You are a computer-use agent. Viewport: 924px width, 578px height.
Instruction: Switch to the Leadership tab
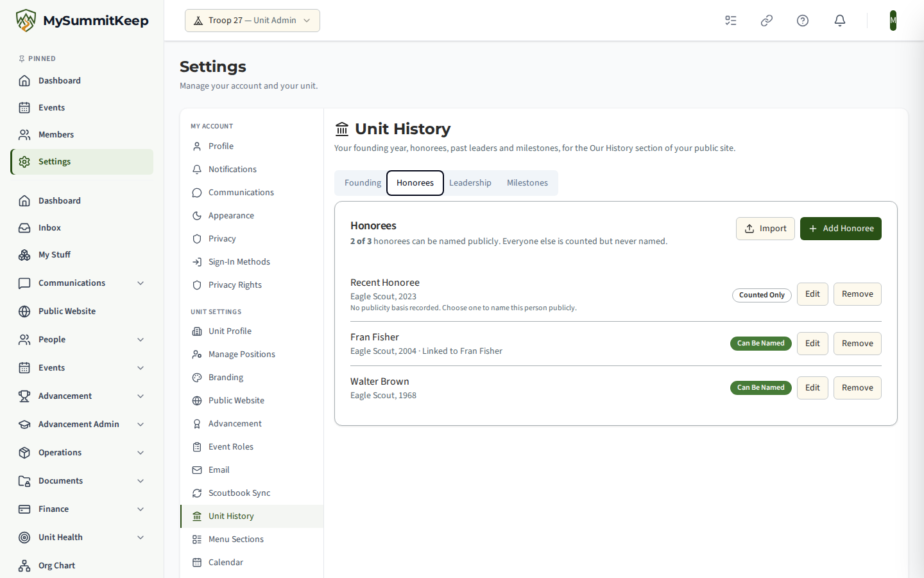(x=470, y=183)
